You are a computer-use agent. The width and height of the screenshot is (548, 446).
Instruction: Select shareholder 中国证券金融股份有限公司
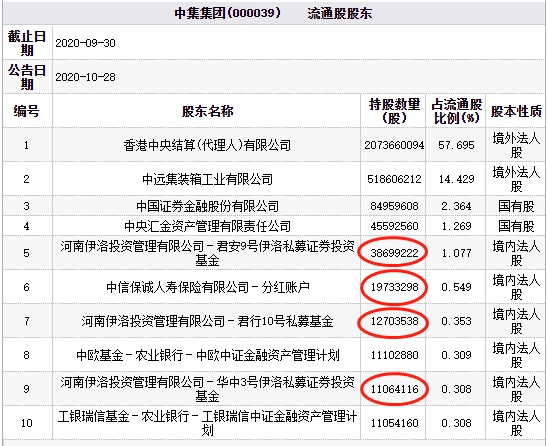point(207,206)
